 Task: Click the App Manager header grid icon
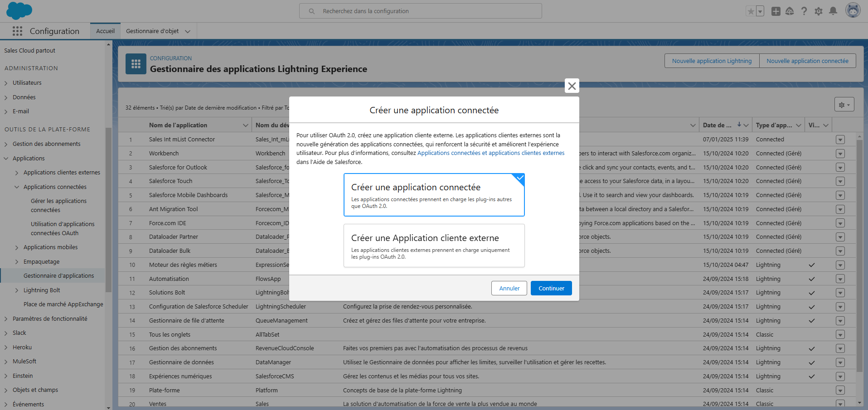click(136, 64)
